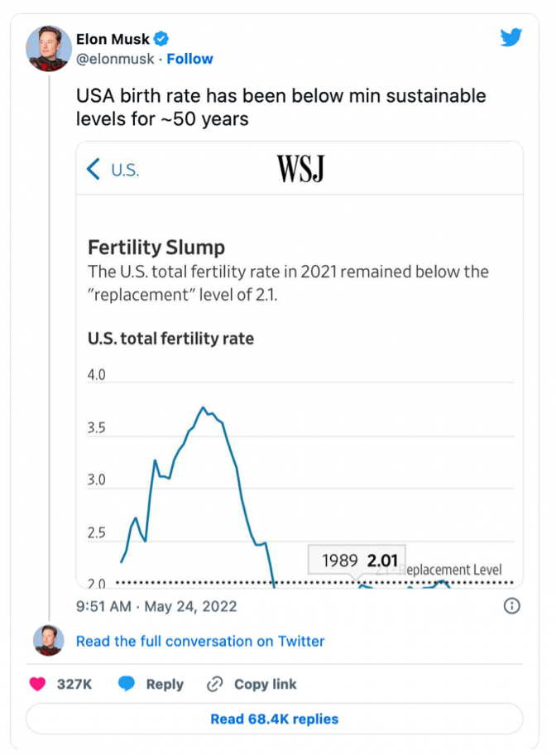Open the tweet info icon
Viewport: 556px width, 756px height.
tap(512, 606)
